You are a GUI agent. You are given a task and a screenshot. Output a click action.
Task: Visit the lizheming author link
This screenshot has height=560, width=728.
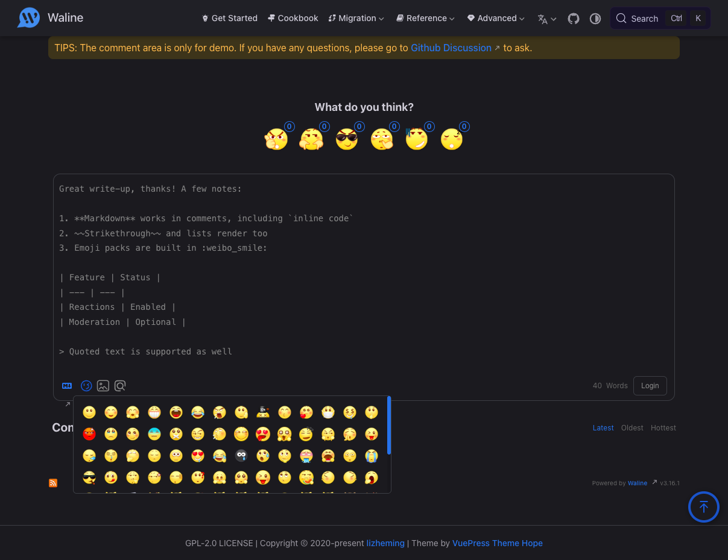tap(385, 543)
